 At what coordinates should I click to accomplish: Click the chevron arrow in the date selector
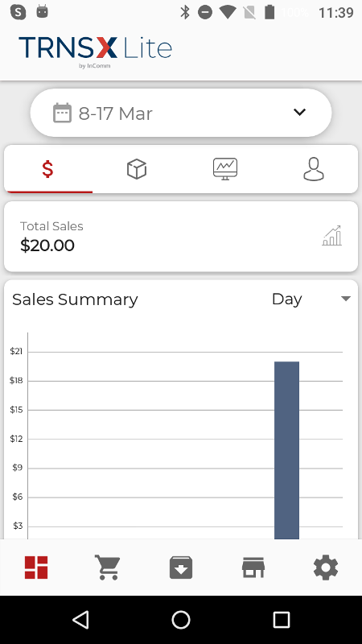(299, 112)
